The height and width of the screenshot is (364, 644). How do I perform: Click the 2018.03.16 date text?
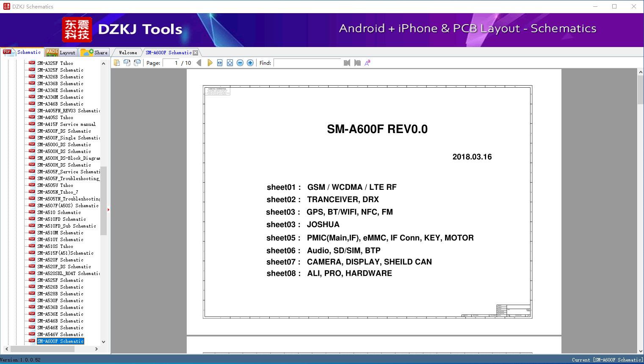point(472,157)
